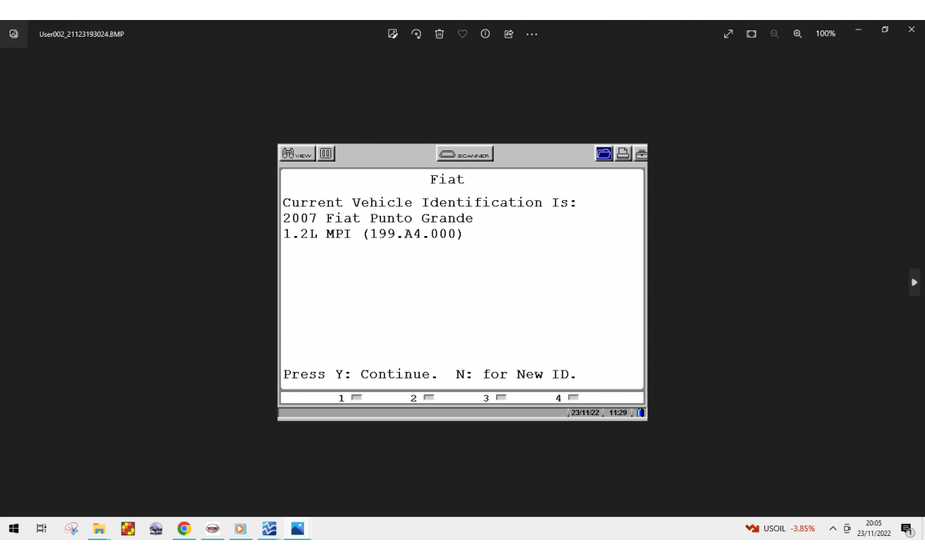Open the See more options menu
This screenshot has height=560, width=925.
(x=531, y=34)
